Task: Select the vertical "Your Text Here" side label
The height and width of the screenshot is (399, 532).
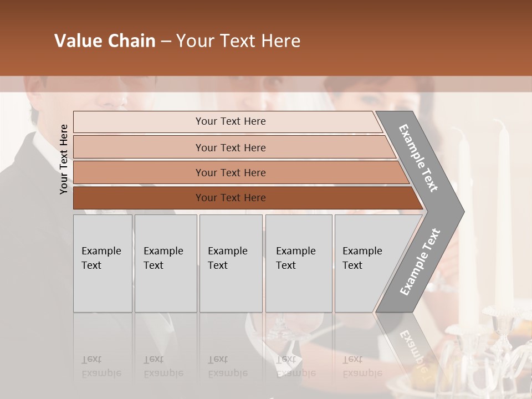Action: pyautogui.click(x=64, y=159)
